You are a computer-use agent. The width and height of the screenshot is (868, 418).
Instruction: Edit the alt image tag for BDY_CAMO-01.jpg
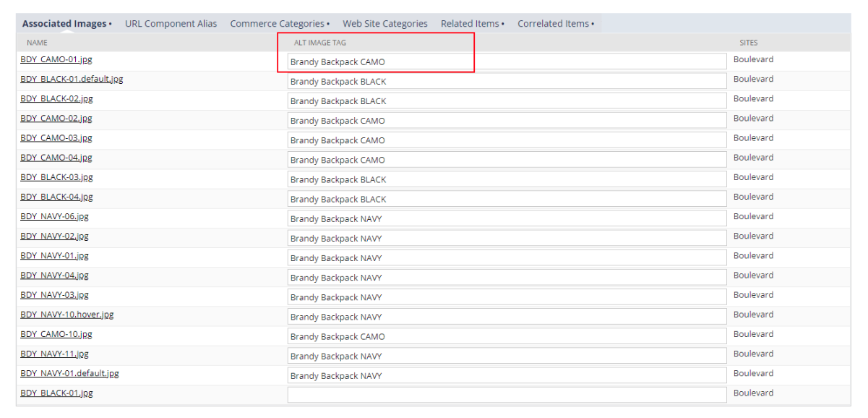[506, 61]
